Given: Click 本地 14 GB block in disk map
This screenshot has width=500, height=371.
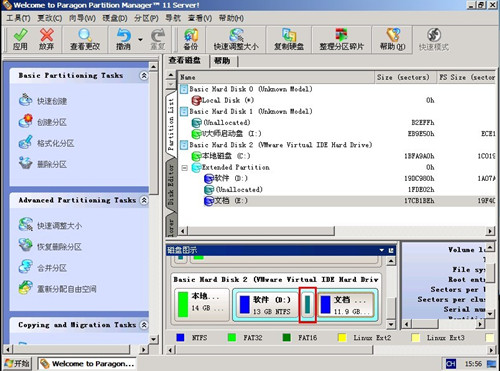Looking at the screenshot, I should click(x=202, y=305).
